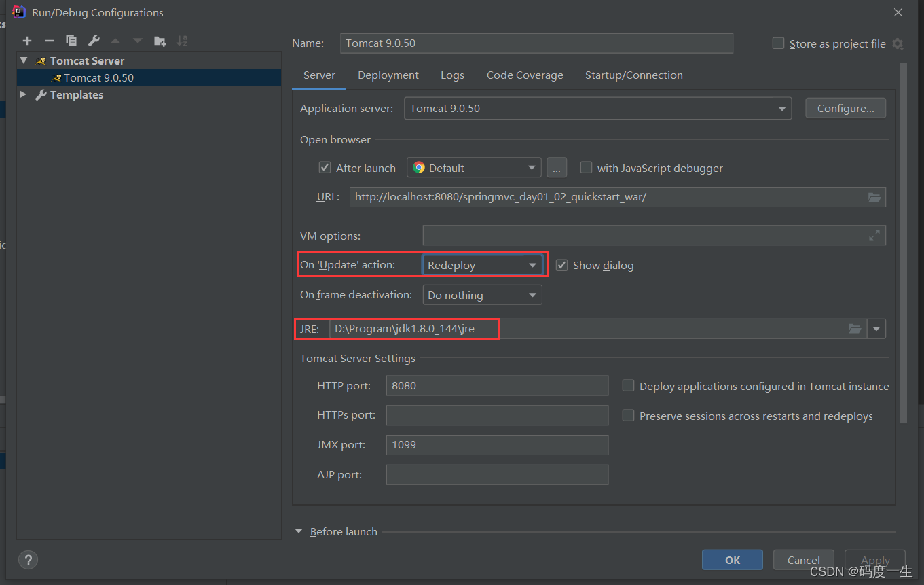Browse for JRE folder icon
The width and height of the screenshot is (924, 585).
click(x=855, y=329)
